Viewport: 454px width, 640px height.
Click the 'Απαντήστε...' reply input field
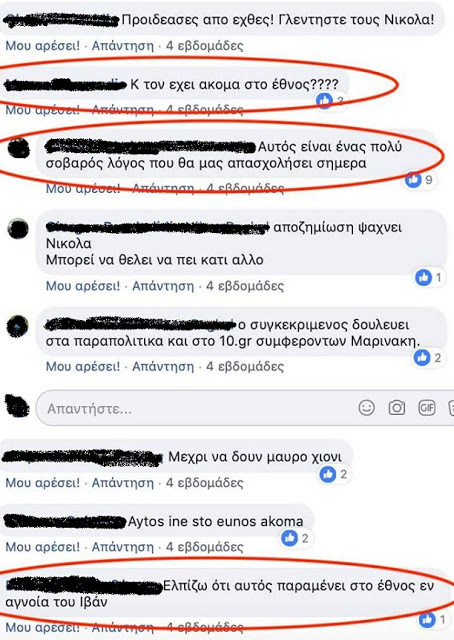point(245,408)
